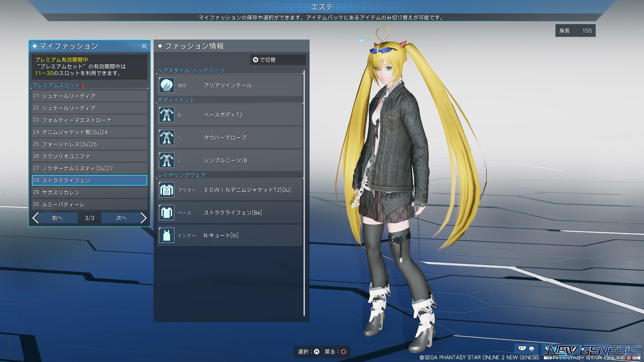
Task: Select slot 22 シュテールリーディア
Action: pyautogui.click(x=90, y=108)
